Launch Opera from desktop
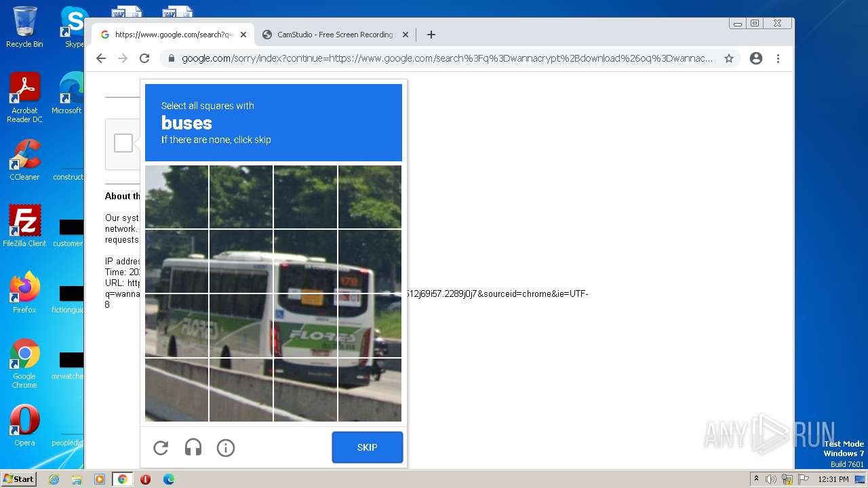This screenshot has width=868, height=488. 24,426
